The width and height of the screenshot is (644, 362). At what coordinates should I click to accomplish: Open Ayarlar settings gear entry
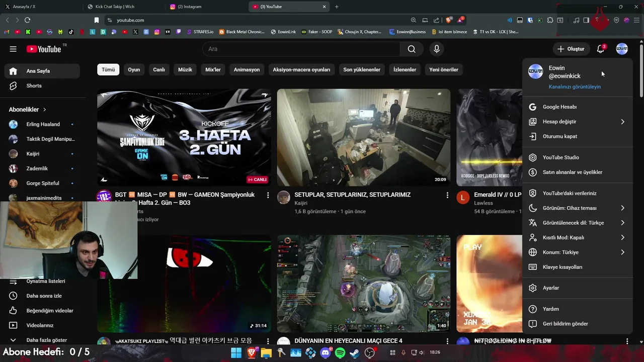point(577,288)
